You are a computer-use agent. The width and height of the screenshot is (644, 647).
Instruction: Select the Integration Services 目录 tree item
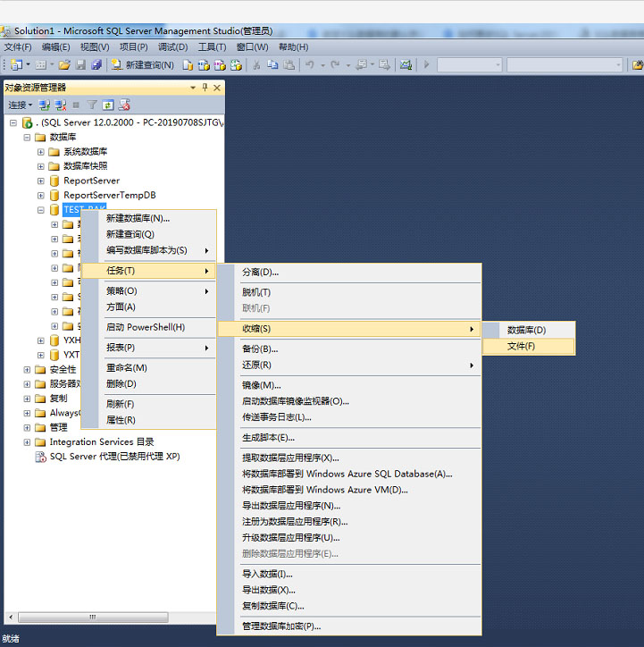(x=102, y=441)
